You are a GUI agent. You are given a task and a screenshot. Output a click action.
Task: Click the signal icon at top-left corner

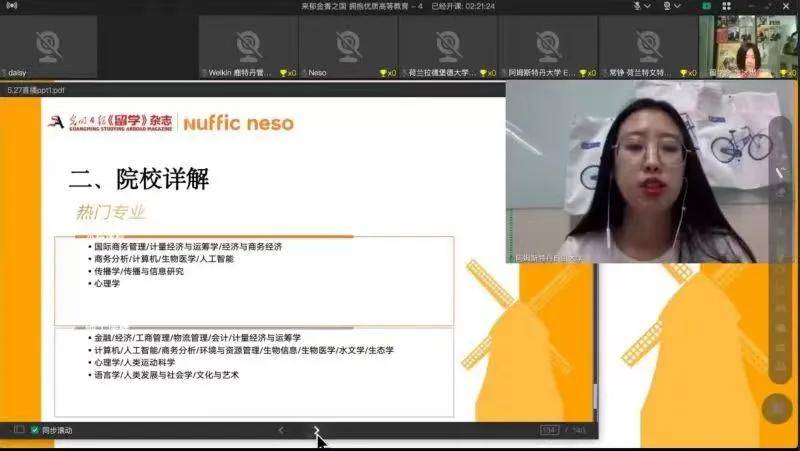[11, 6]
